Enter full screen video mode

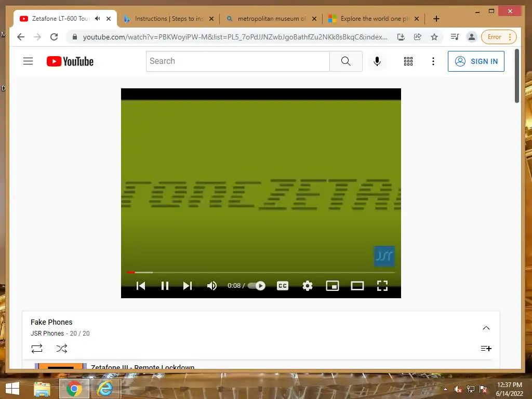tap(382, 286)
